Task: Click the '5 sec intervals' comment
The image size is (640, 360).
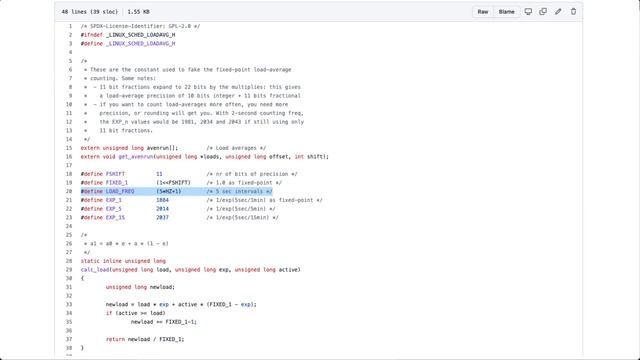Action: coord(239,191)
